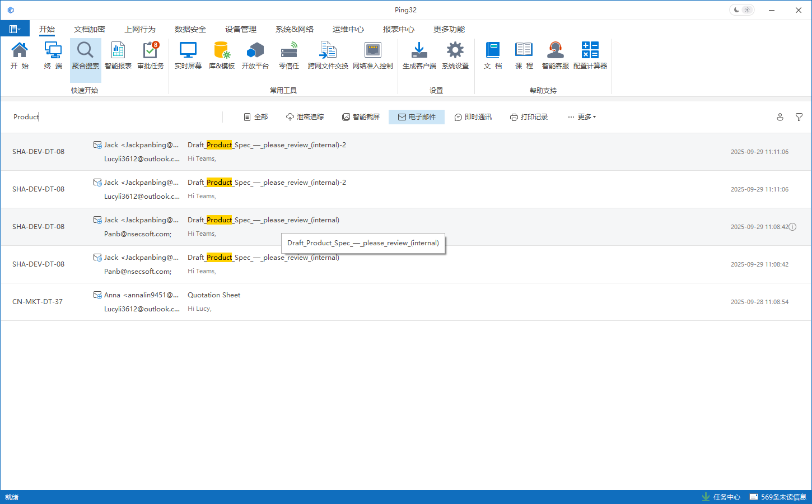Image resolution: width=812 pixels, height=504 pixels.
Task: Launch the 配置计算器 configuration calculator
Action: click(590, 55)
